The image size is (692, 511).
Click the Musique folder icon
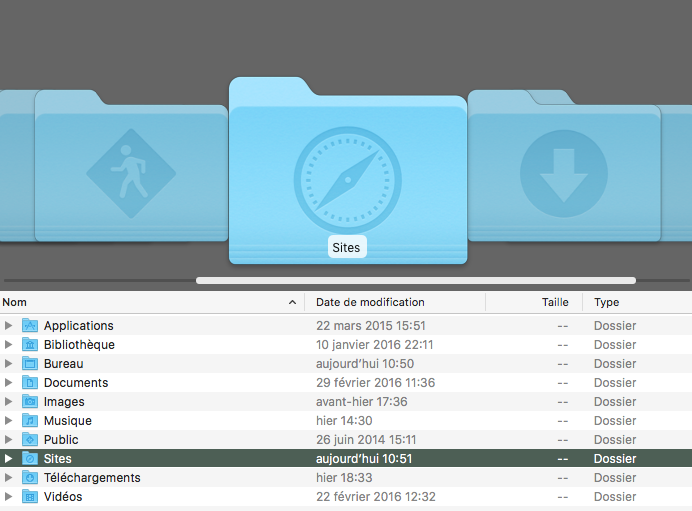[x=30, y=421]
